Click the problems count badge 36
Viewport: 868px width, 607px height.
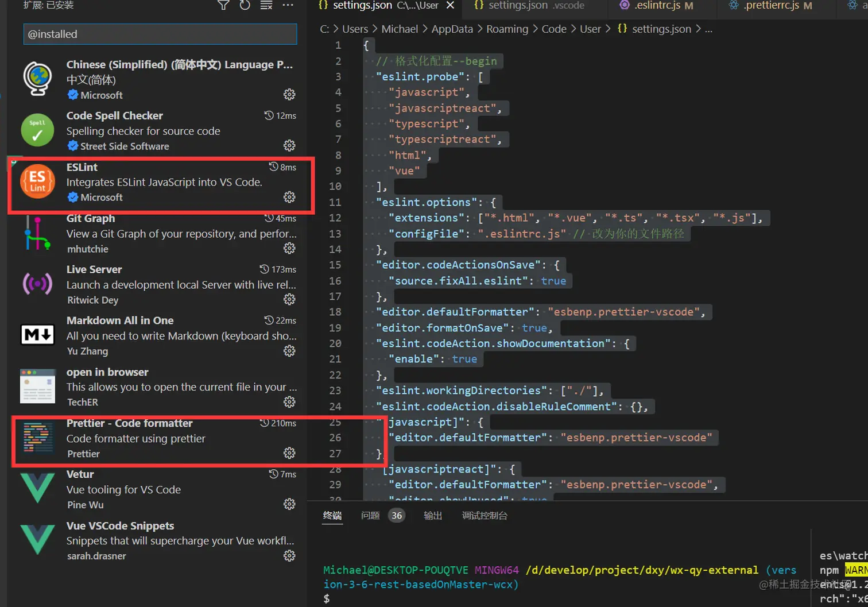pyautogui.click(x=397, y=516)
